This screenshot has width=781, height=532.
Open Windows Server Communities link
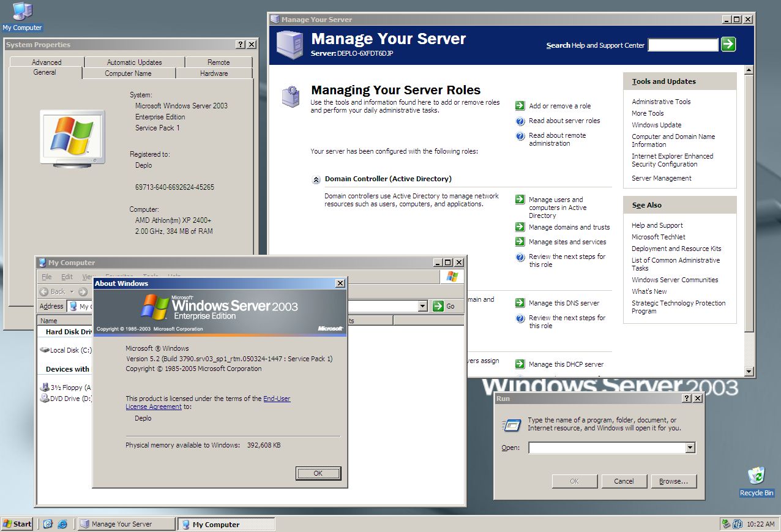pyautogui.click(x=675, y=280)
